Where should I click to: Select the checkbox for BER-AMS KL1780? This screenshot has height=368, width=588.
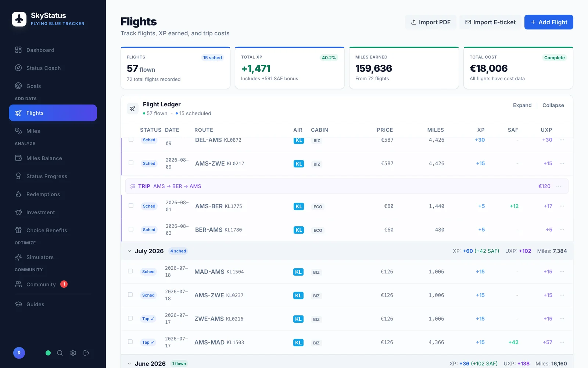[131, 229]
